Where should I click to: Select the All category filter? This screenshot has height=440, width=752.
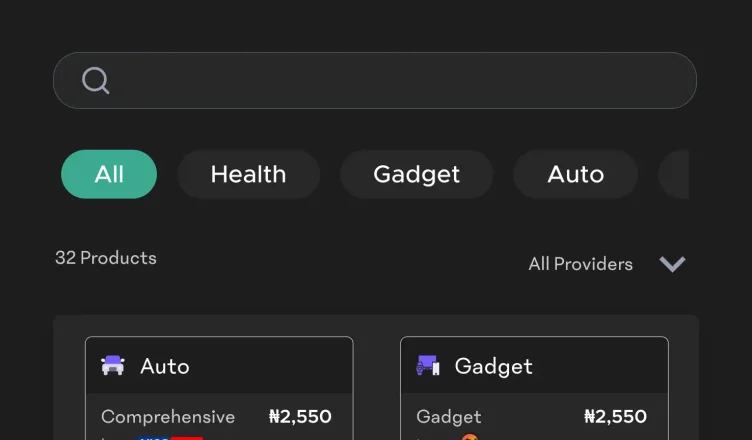(x=109, y=174)
